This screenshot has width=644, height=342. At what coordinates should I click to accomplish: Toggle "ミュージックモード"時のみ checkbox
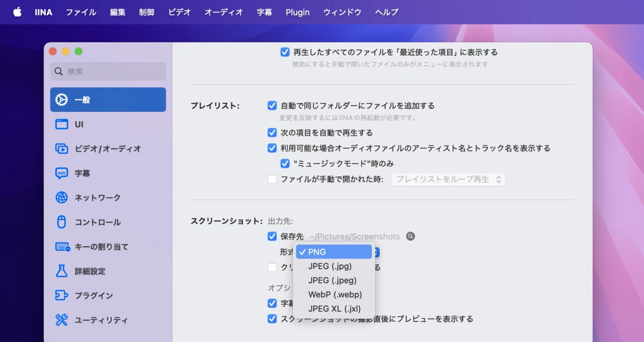285,163
